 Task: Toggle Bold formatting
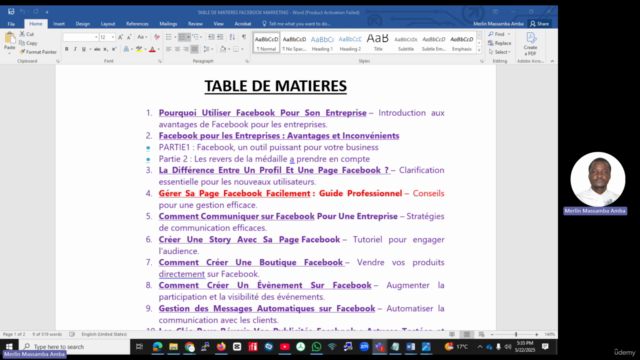[x=67, y=49]
